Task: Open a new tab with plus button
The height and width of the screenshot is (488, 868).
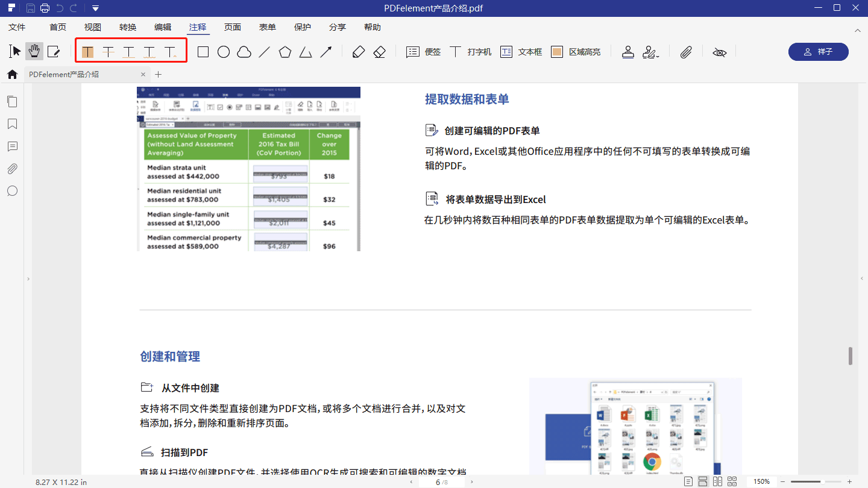Action: point(159,75)
